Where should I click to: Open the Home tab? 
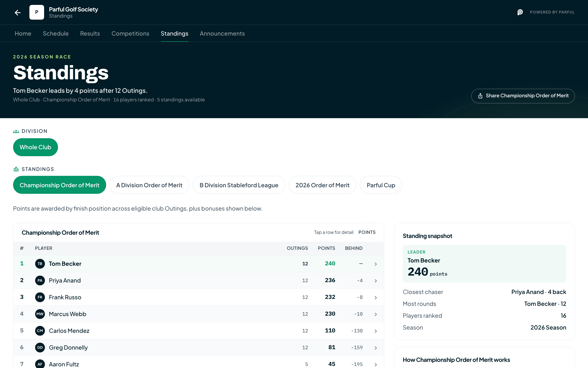click(x=23, y=34)
